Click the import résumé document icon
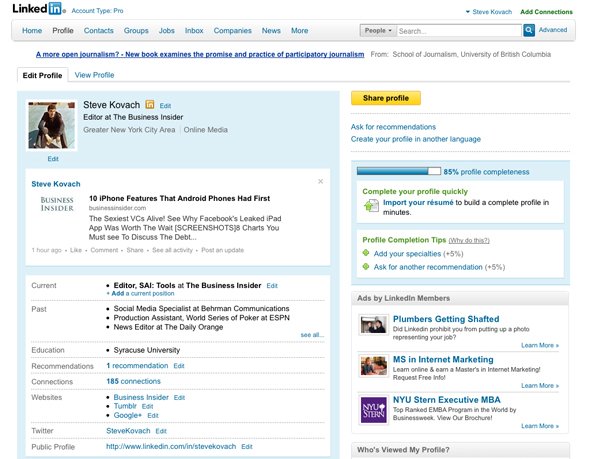Screen dimensions: 590x459 (x=371, y=205)
